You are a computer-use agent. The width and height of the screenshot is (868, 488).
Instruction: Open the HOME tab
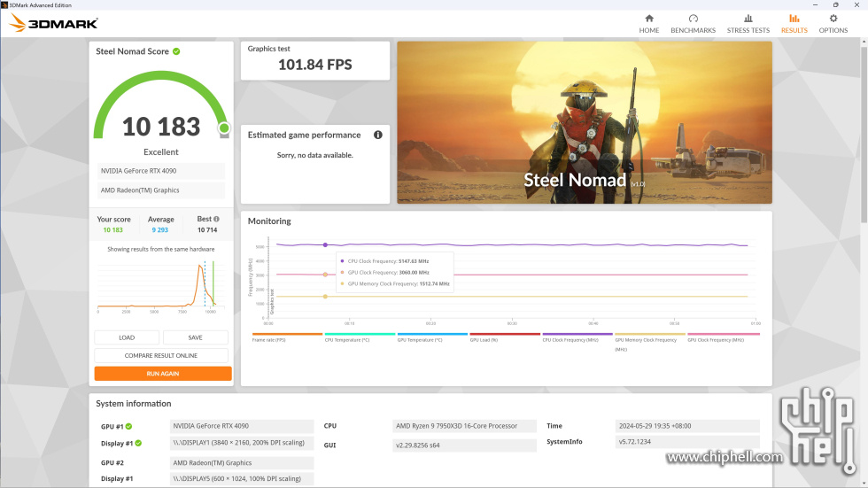[x=648, y=24]
